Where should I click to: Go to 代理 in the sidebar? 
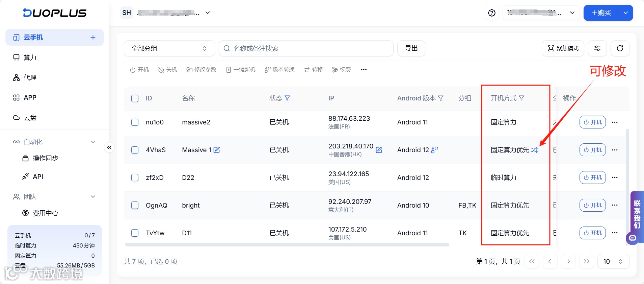tap(30, 77)
